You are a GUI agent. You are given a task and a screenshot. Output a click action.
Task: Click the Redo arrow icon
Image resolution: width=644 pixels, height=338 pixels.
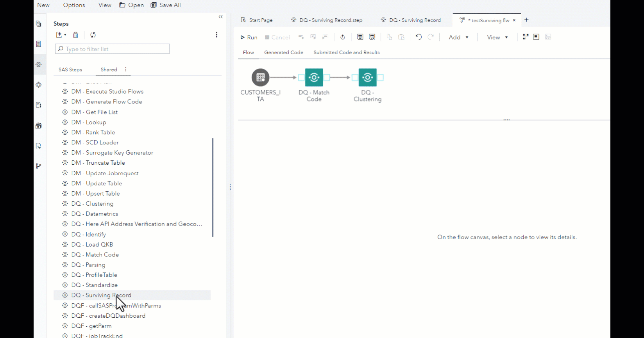(x=431, y=37)
